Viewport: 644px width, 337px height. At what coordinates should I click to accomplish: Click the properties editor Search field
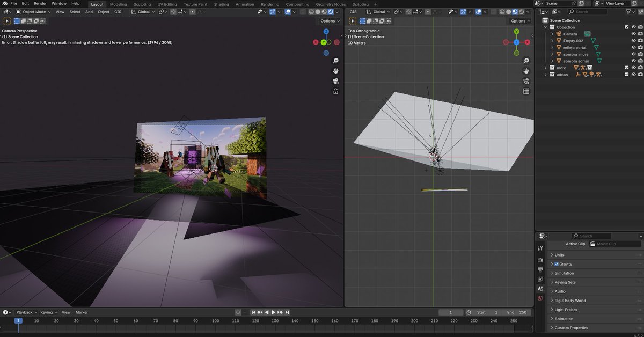coord(591,236)
